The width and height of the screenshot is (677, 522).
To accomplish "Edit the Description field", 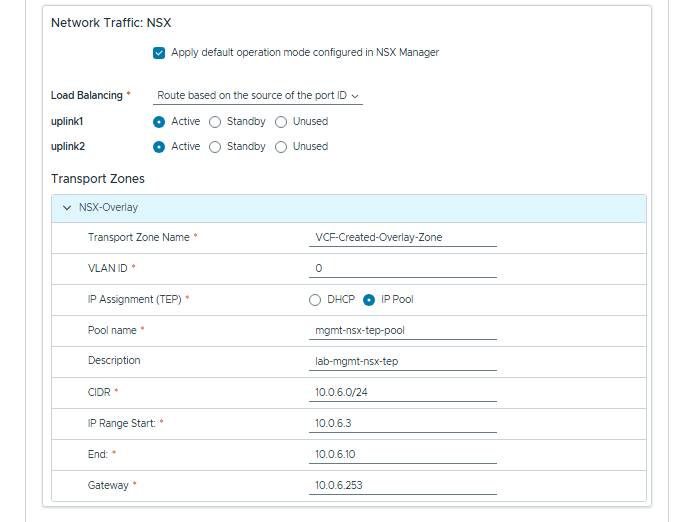I will 403,362.
